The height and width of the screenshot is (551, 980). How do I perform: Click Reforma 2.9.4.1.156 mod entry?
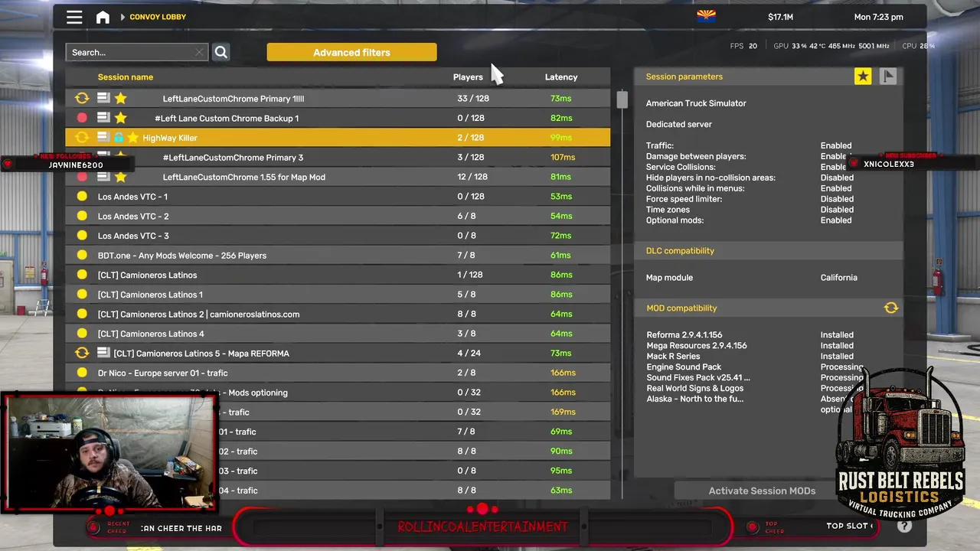point(684,334)
